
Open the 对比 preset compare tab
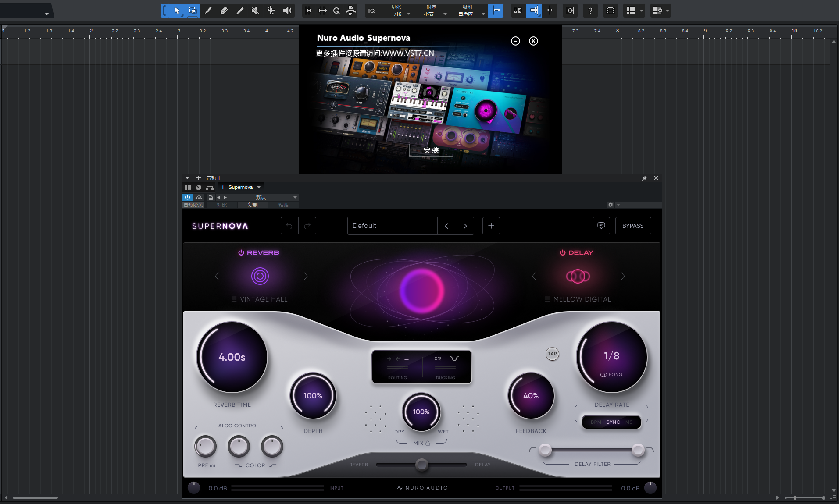tap(221, 205)
